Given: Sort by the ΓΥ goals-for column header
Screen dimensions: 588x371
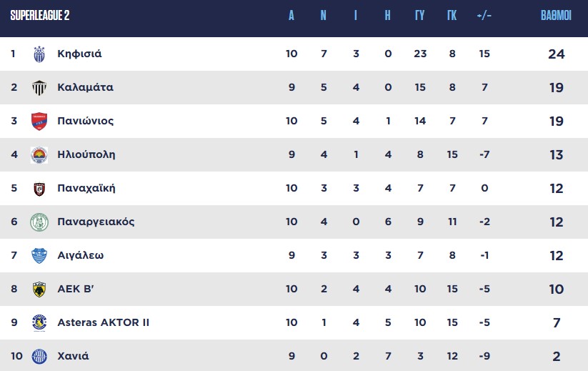Looking at the screenshot, I should [x=420, y=16].
